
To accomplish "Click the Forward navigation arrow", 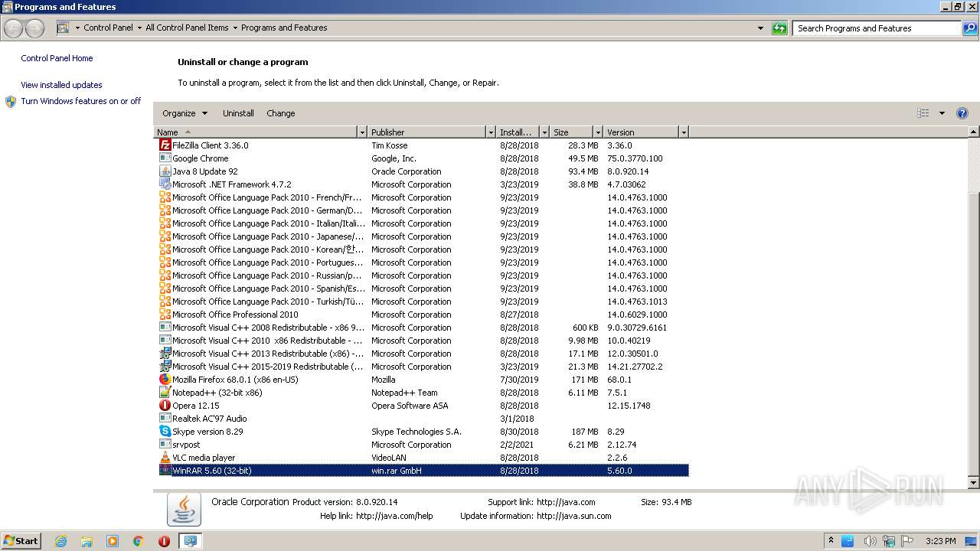I will (x=34, y=28).
